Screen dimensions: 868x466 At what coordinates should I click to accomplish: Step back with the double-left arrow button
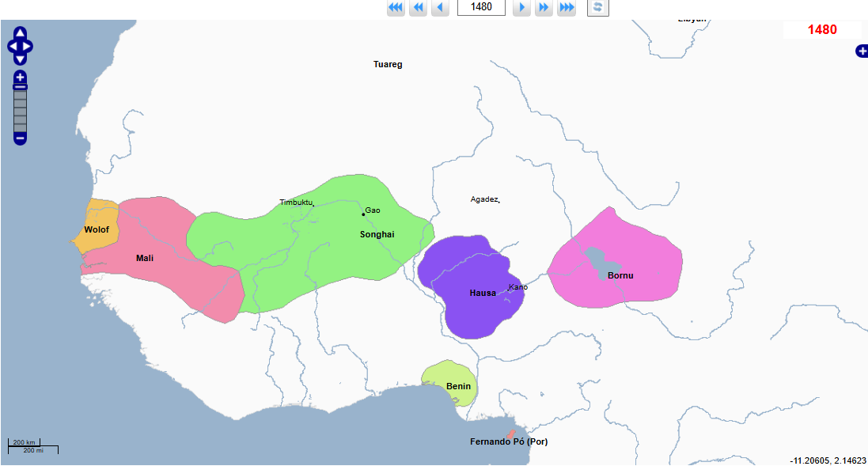(418, 7)
